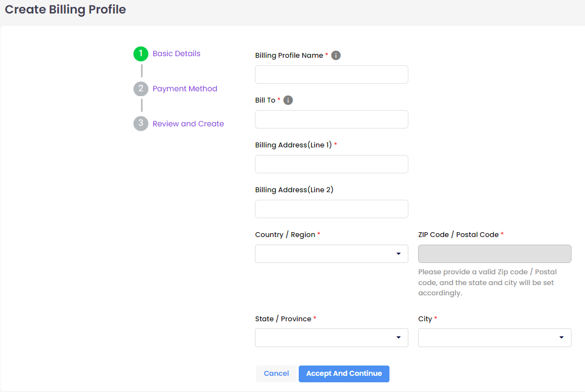Click info icon beside Bill To label

pyautogui.click(x=288, y=100)
